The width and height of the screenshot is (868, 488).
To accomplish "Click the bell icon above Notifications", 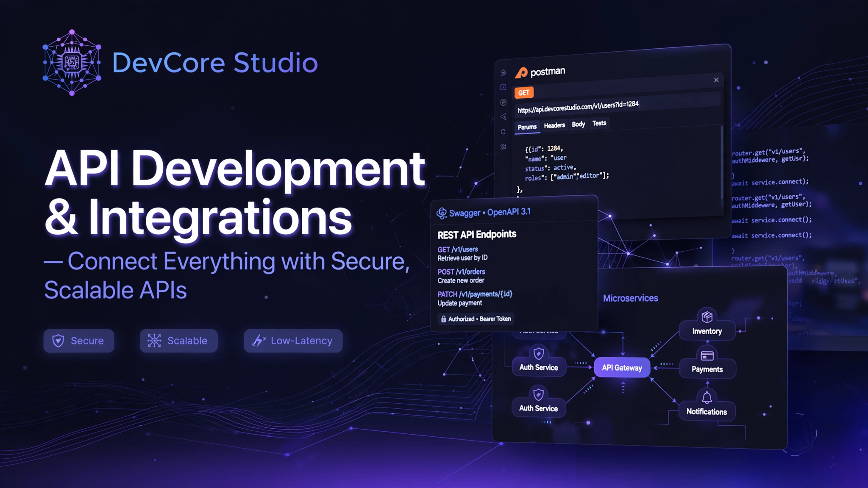I will (x=707, y=397).
